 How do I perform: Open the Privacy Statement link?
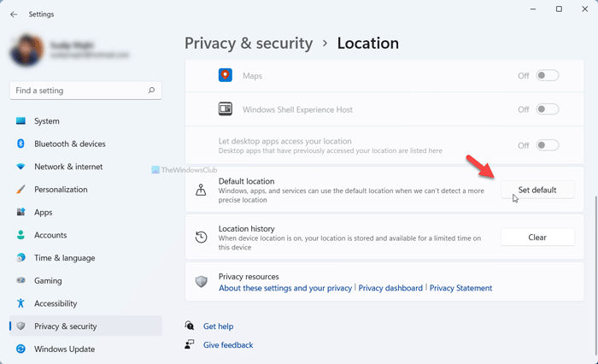pos(460,289)
